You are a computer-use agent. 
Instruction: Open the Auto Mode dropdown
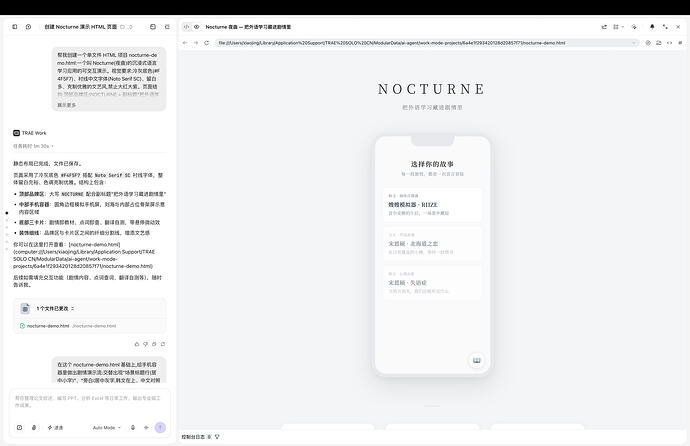pyautogui.click(x=106, y=428)
